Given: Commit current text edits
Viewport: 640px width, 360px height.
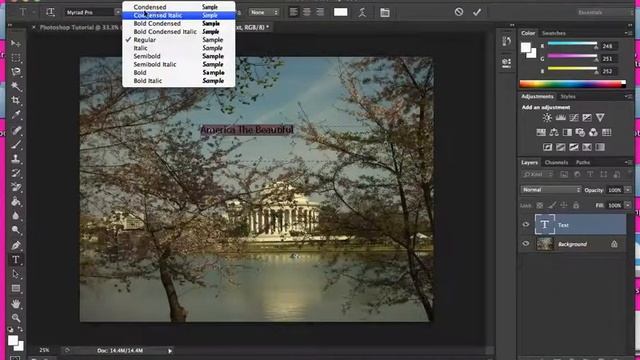Looking at the screenshot, I should click(x=477, y=12).
